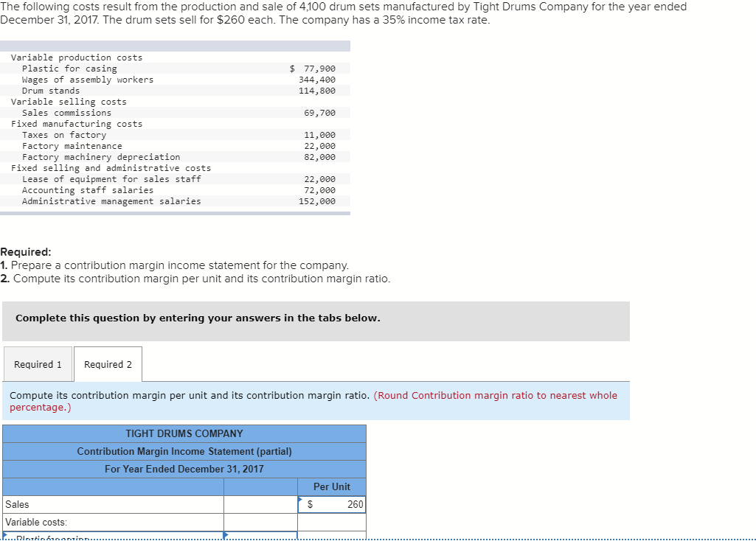Click the Wages of assembly workers amount 344,400
Screen dimensions: 756x541
point(316,80)
